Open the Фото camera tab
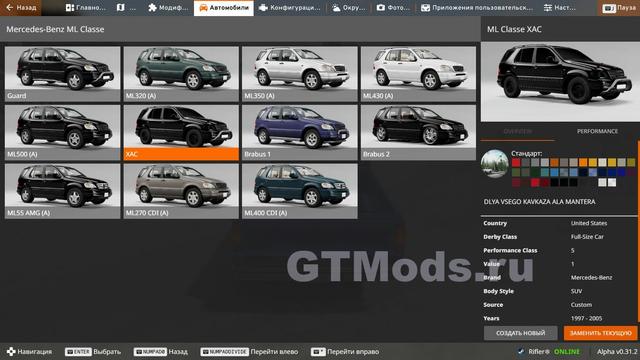Screen dimensions: 640x360 393,8
